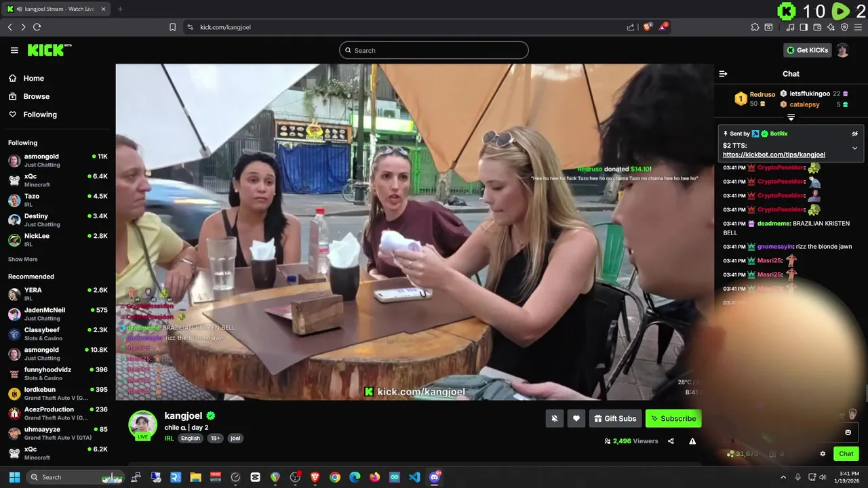
Task: Toggle volume speaker in system tray
Action: [x=823, y=477]
